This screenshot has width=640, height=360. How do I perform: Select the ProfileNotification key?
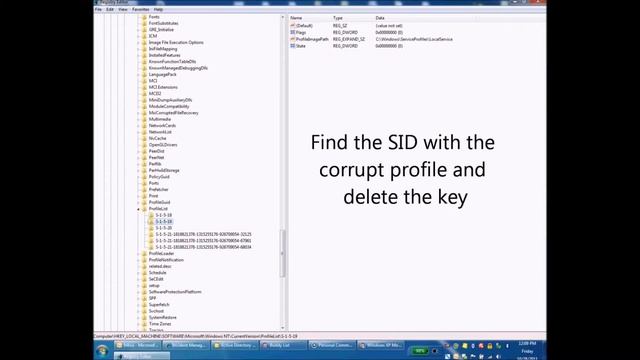click(166, 260)
